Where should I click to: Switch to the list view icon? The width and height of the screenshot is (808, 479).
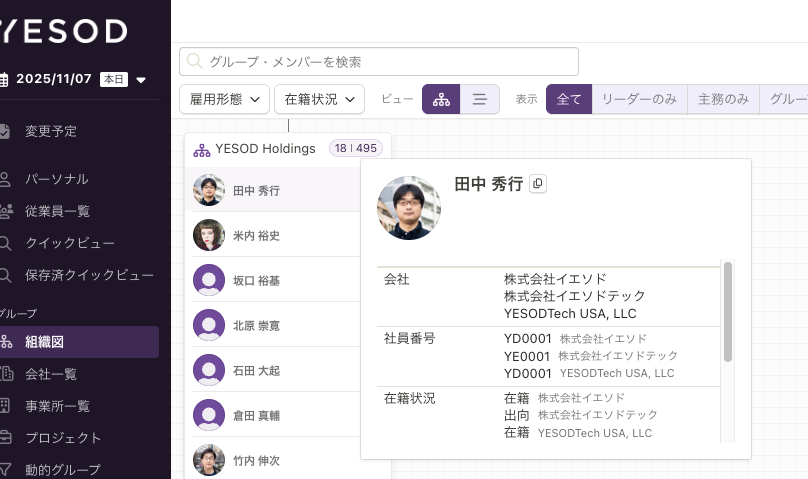click(x=480, y=99)
